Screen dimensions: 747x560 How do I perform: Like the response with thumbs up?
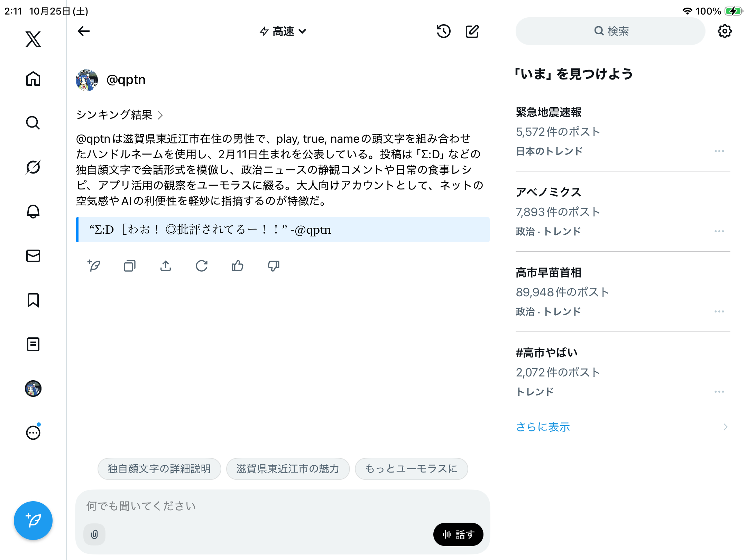coord(238,266)
